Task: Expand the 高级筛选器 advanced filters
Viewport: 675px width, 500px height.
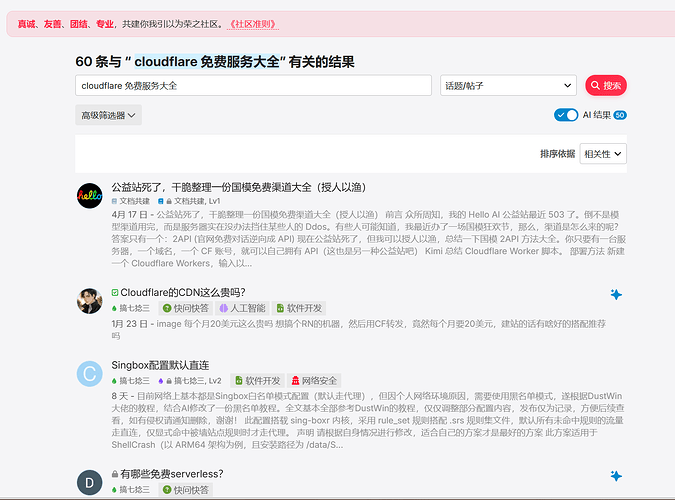Action: click(108, 115)
